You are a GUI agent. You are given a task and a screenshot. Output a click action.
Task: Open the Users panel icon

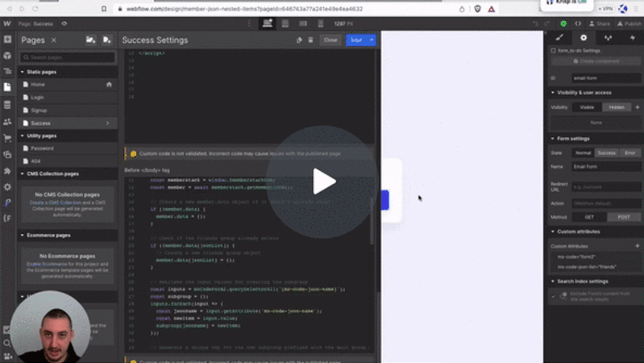tap(7, 122)
